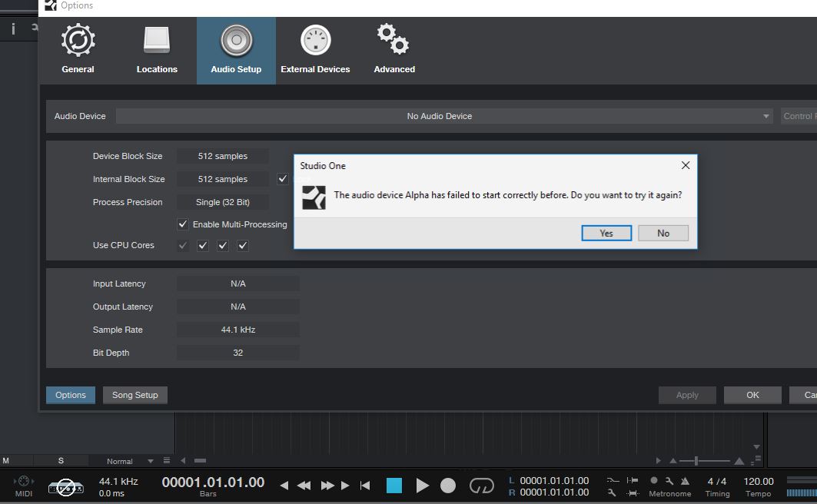The height and width of the screenshot is (504, 817).
Task: Click the Rewind button
Action: 304,486
